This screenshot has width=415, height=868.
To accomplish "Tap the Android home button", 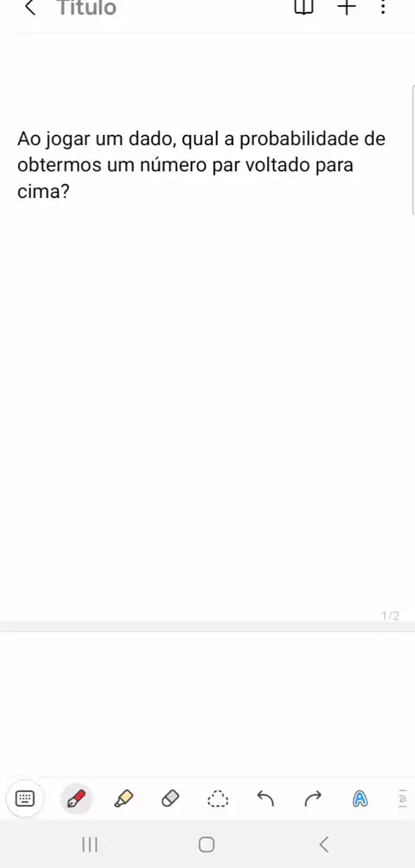I will click(x=207, y=844).
